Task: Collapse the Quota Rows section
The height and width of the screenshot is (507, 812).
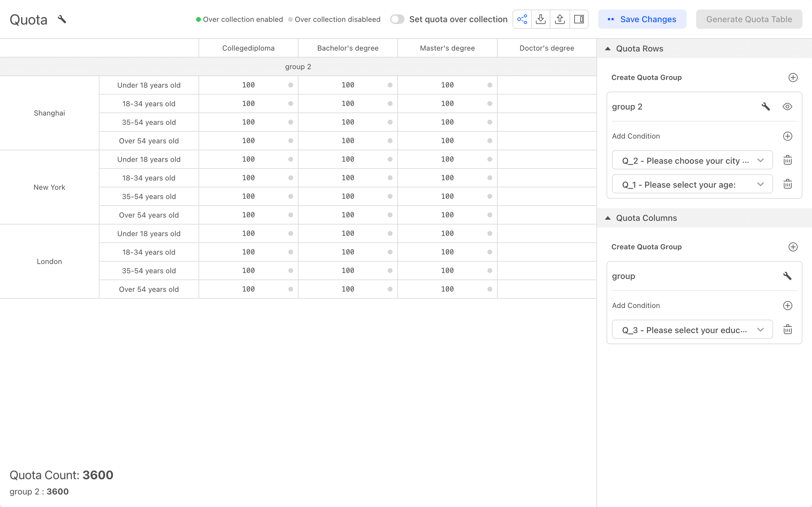Action: pyautogui.click(x=608, y=48)
